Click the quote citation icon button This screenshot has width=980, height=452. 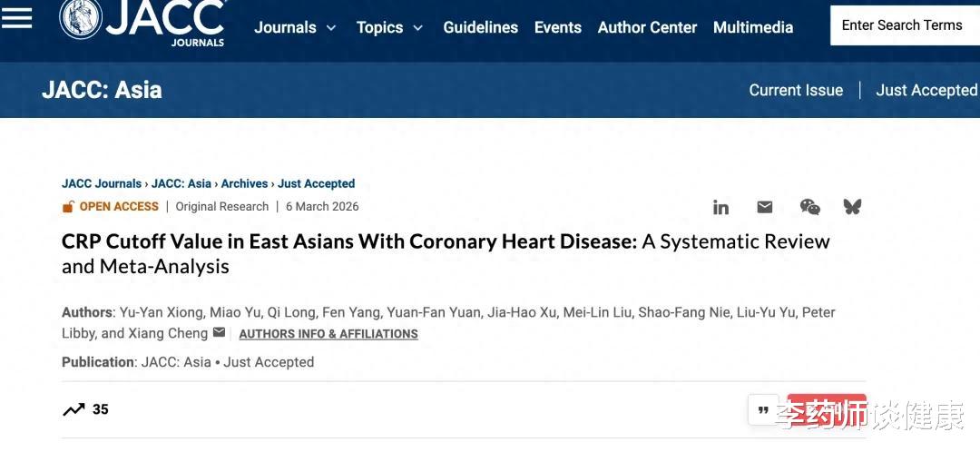point(763,409)
